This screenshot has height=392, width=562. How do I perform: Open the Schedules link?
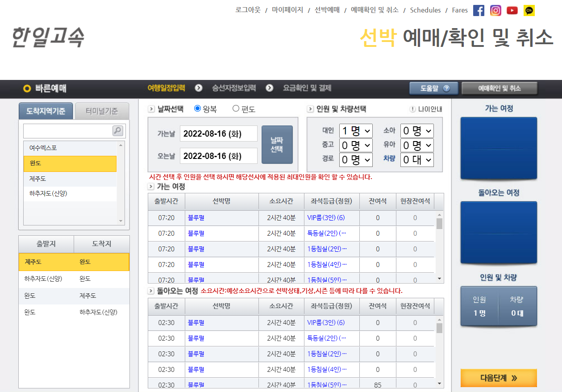pos(425,10)
